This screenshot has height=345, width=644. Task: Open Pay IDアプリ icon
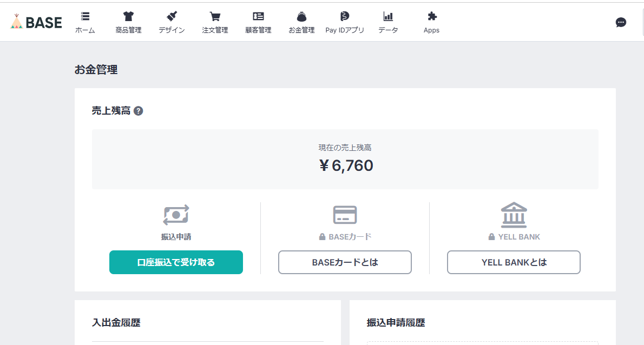(345, 16)
